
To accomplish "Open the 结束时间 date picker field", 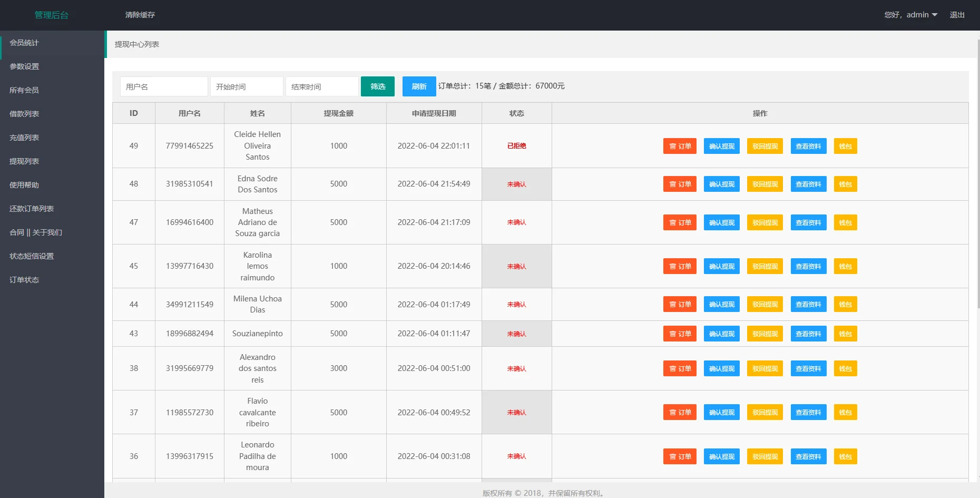I will 322,86.
